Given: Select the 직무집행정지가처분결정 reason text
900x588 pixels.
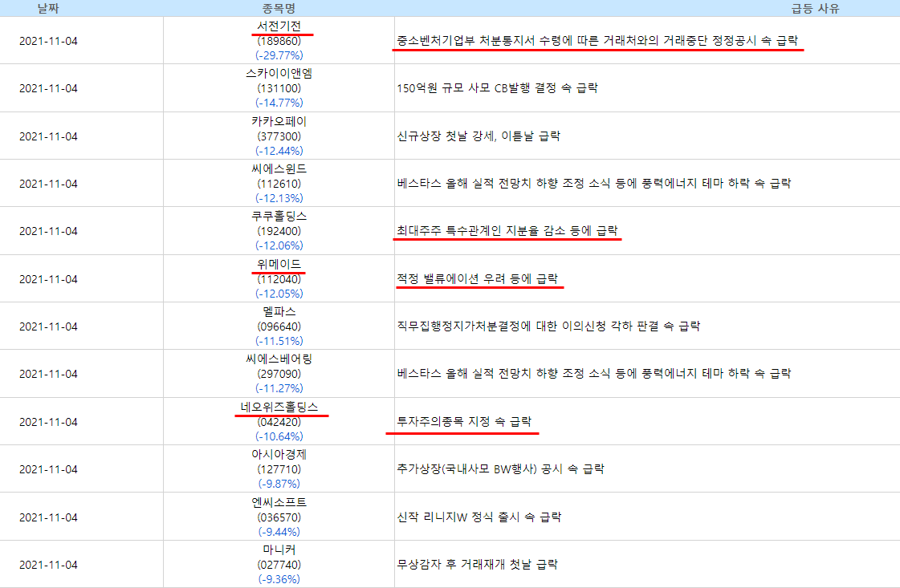Looking at the screenshot, I should point(548,326).
